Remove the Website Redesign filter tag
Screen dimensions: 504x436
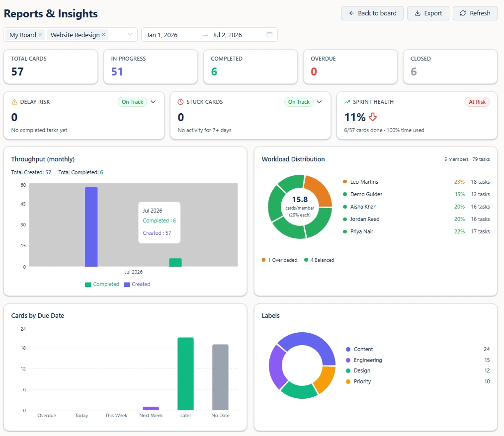pos(103,35)
